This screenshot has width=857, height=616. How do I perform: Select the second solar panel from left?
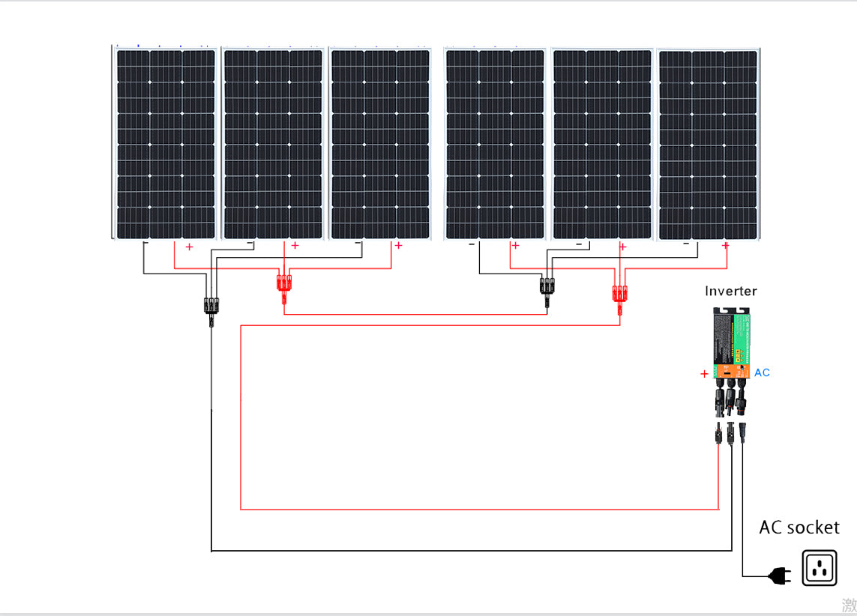click(x=273, y=143)
